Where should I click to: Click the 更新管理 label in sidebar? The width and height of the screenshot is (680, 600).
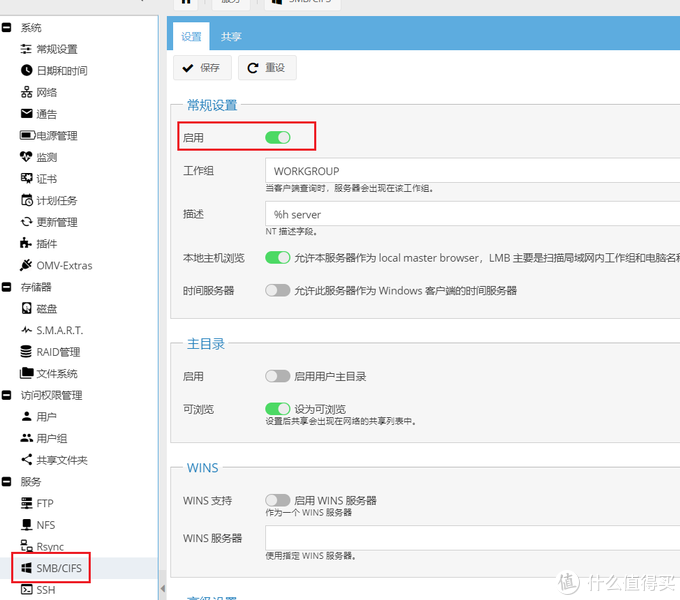[x=57, y=222]
